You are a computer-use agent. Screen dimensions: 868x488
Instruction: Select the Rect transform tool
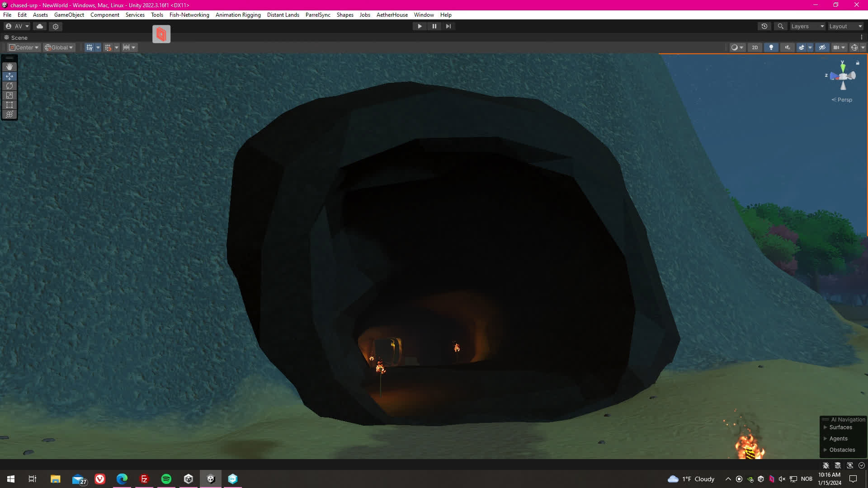(9, 105)
